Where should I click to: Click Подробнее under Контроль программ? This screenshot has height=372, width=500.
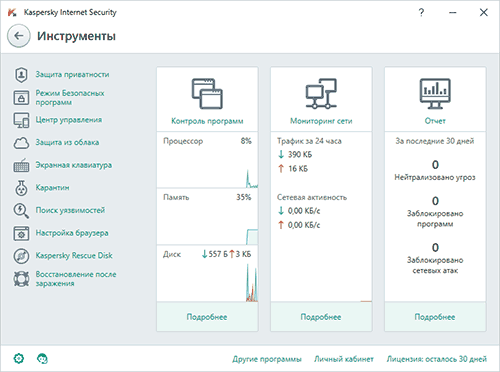coord(207,317)
